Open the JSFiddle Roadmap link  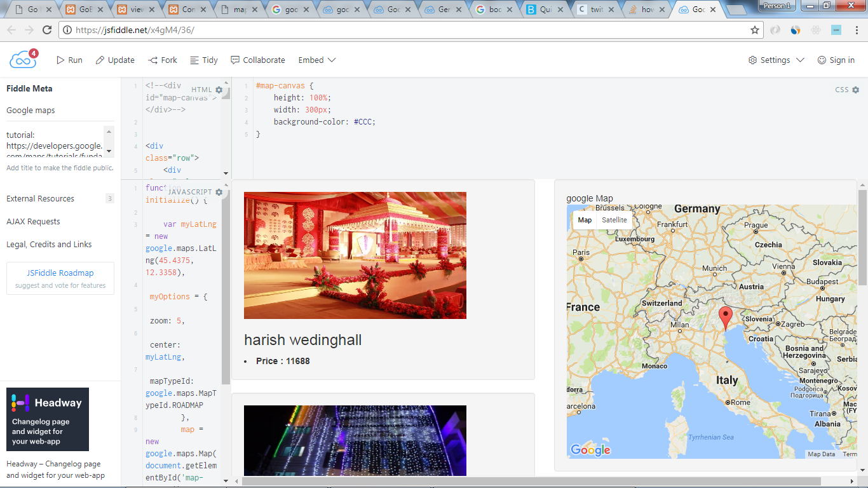60,273
